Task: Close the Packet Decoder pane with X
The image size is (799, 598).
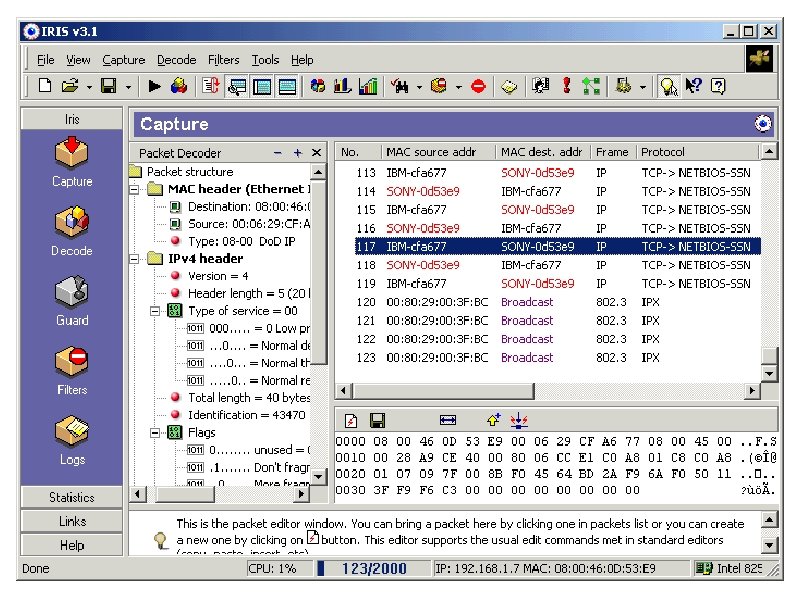Action: (x=316, y=153)
